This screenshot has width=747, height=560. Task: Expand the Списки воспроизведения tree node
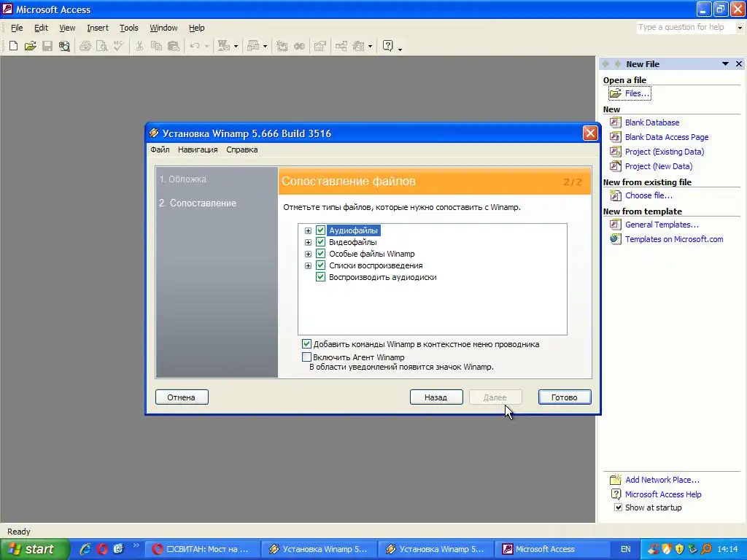point(309,265)
